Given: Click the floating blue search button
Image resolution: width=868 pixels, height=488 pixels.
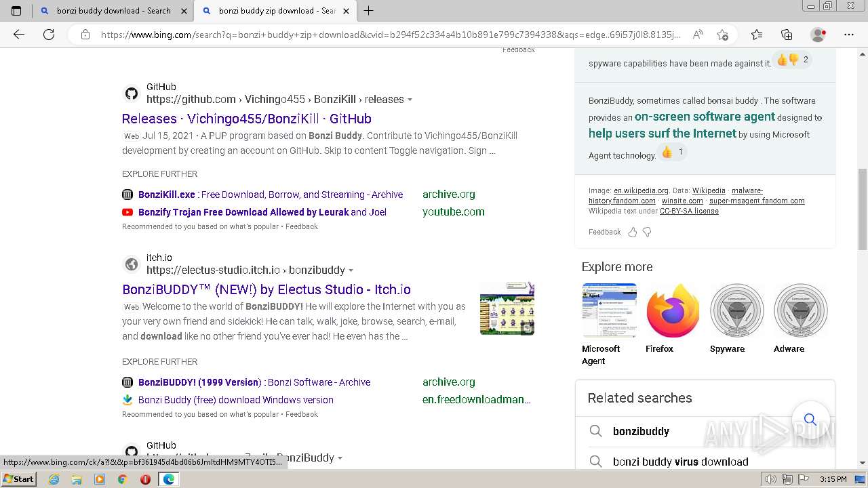Looking at the screenshot, I should click(810, 420).
